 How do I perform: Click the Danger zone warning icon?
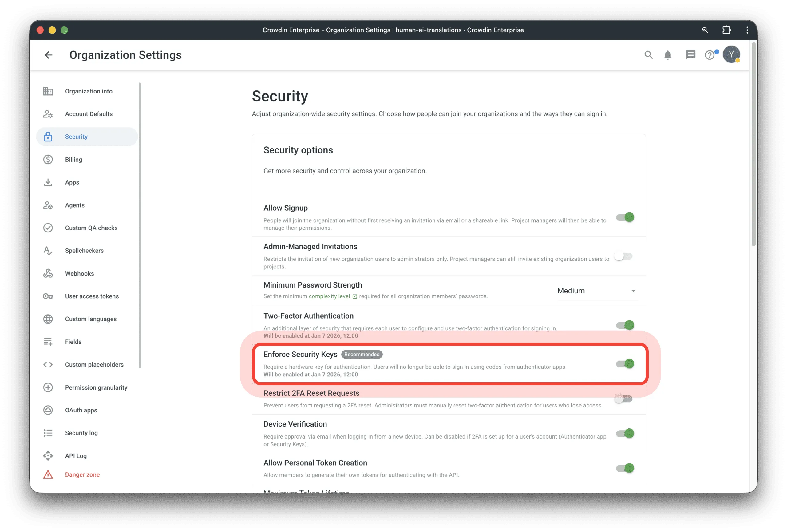tap(48, 474)
